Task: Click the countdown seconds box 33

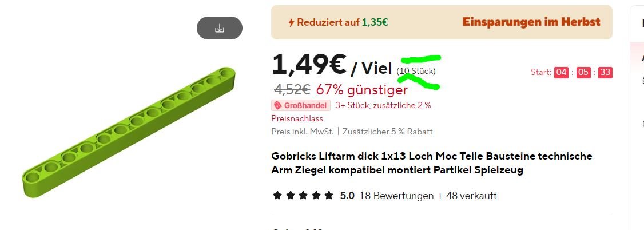Action: tap(605, 72)
